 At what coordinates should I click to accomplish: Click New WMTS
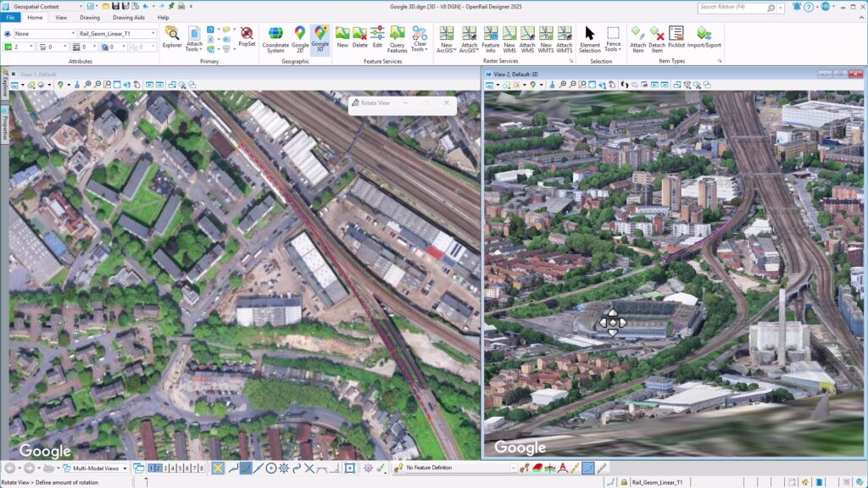[x=546, y=39]
